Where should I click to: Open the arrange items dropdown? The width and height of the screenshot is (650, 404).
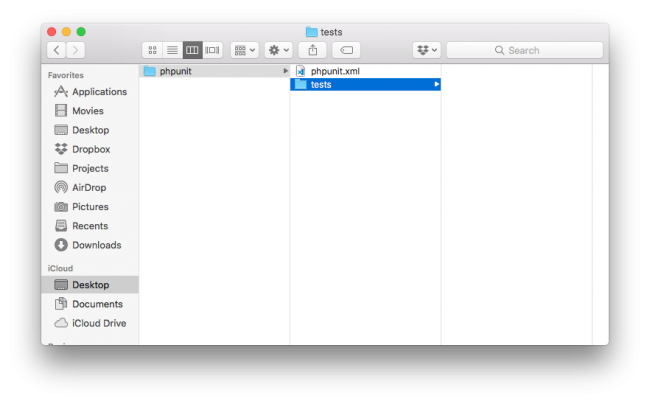tap(244, 50)
